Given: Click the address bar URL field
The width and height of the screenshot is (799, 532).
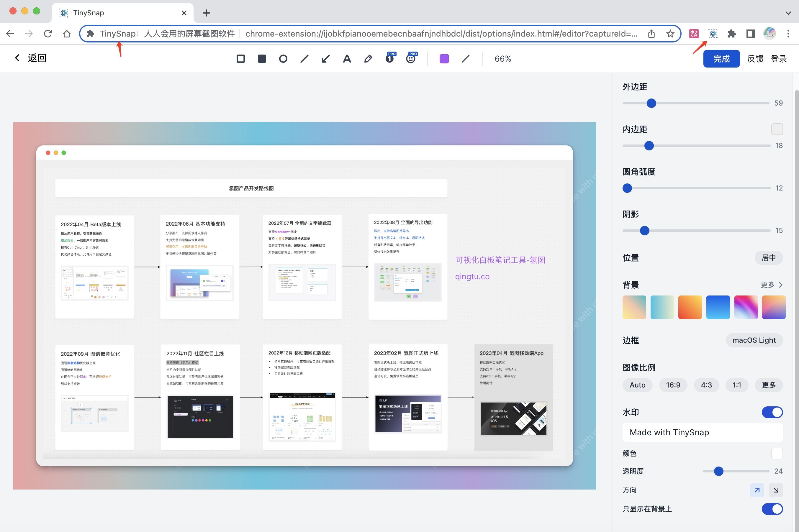Looking at the screenshot, I should tap(380, 34).
